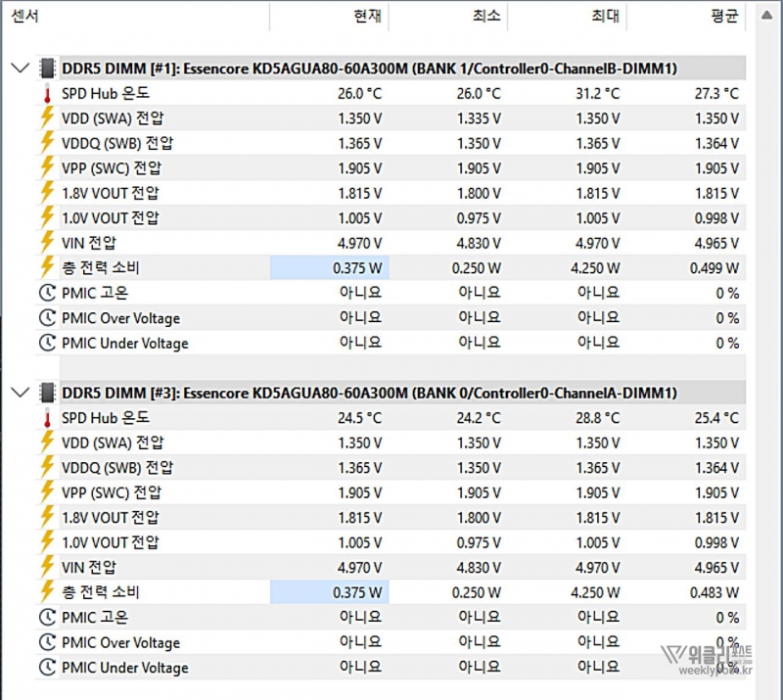783x700 pixels.
Task: Click DIMM #1 VIN minimum 4.830 V
Action: (x=479, y=244)
